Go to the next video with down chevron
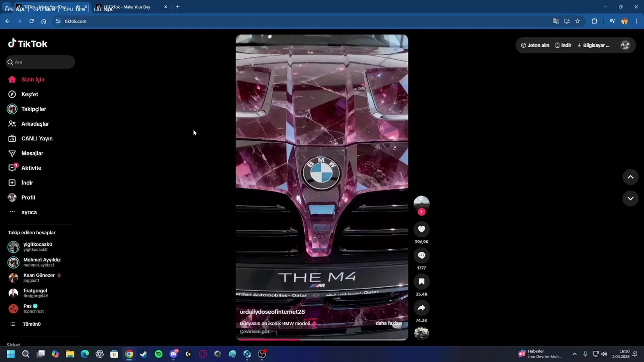Screen dimensions: 644x362 point(630,198)
